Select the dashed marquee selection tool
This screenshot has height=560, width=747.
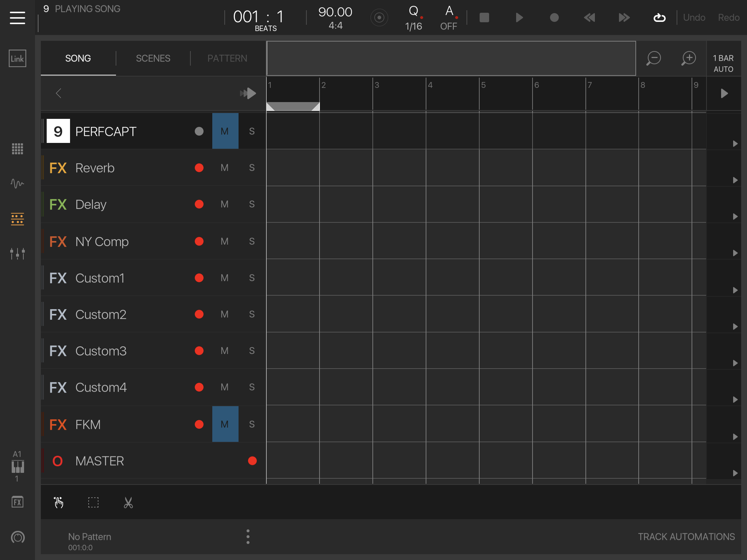click(x=93, y=502)
